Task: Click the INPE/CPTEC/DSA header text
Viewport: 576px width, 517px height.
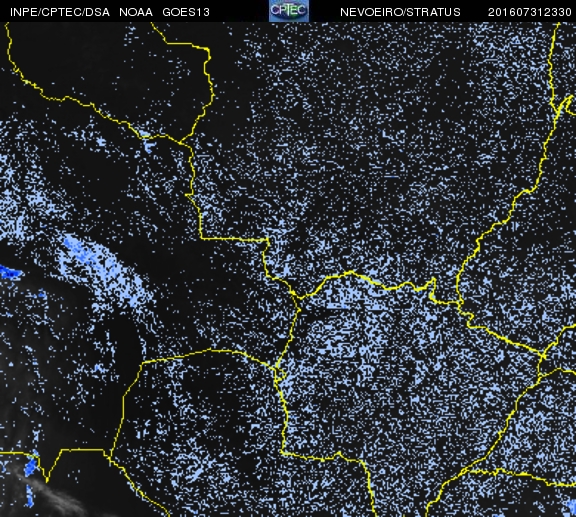Action: [60, 12]
